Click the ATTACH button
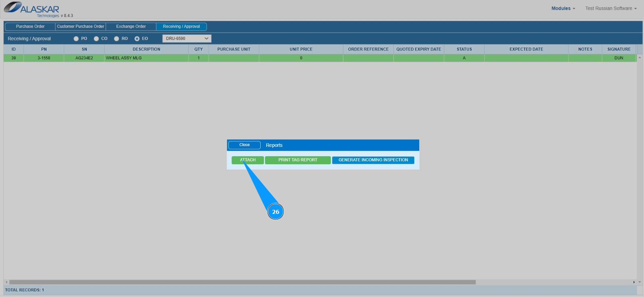 [x=248, y=160]
